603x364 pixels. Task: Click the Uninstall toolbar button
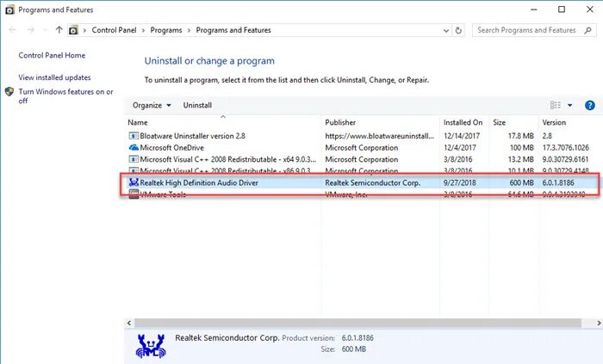197,105
